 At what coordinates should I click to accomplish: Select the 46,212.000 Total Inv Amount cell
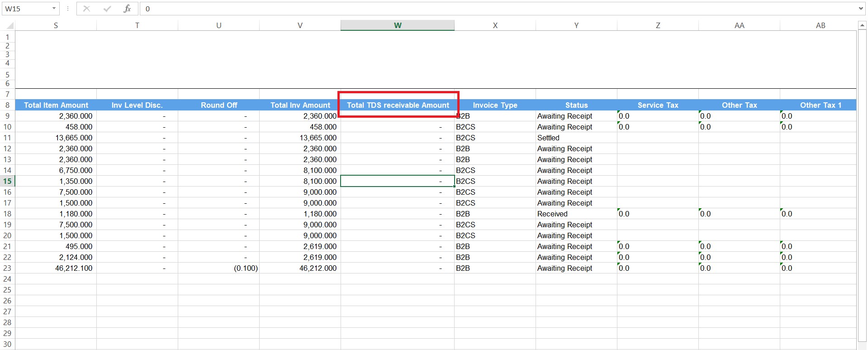point(300,268)
